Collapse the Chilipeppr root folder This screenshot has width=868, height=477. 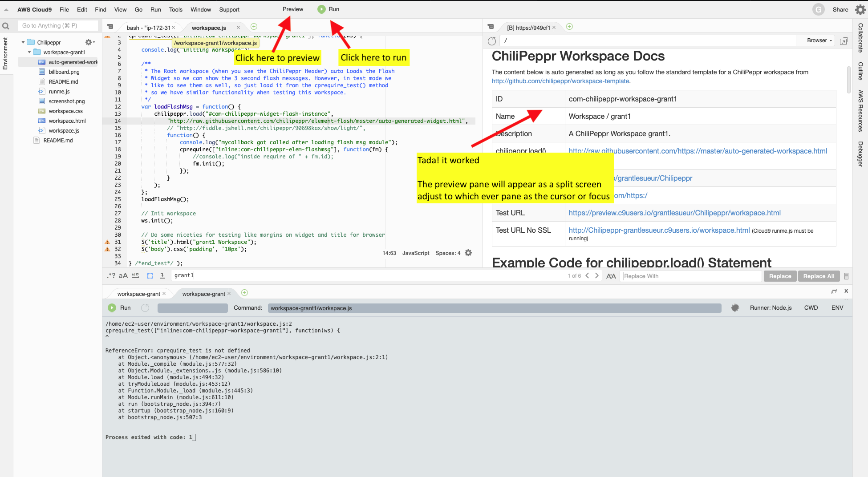click(23, 42)
